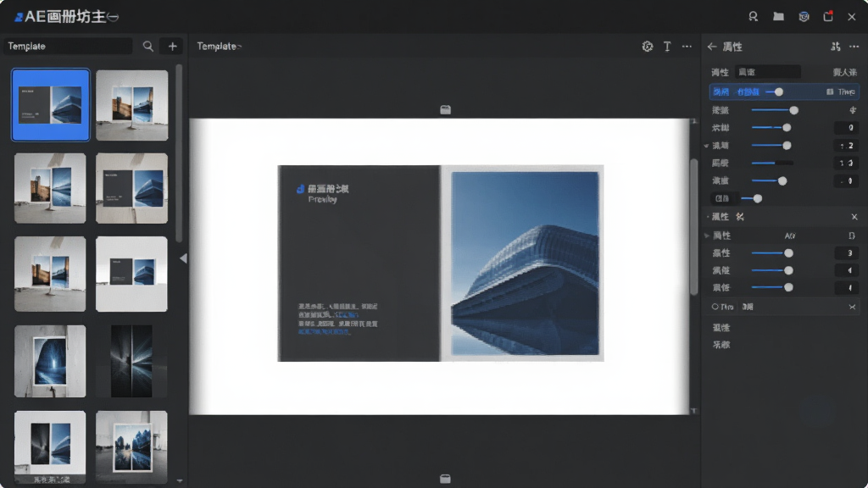This screenshot has width=868, height=488.
Task: Adjust the topmost slider in the properties panel
Action: [773, 110]
